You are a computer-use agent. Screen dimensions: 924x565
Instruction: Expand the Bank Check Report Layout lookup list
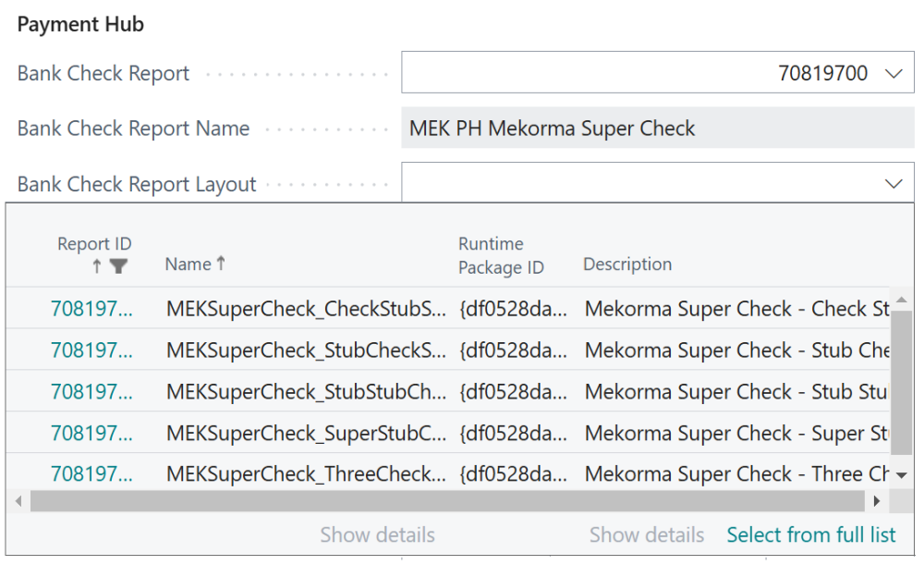pyautogui.click(x=893, y=183)
